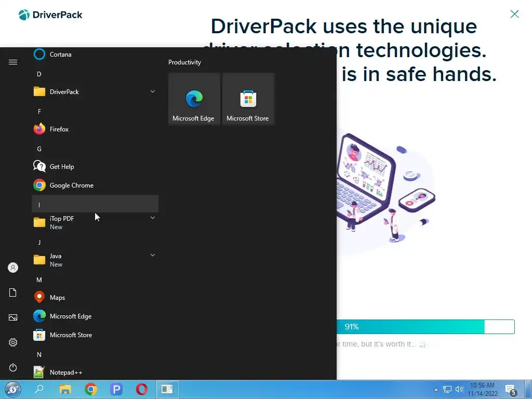Open the user account icon in Start

click(x=13, y=268)
